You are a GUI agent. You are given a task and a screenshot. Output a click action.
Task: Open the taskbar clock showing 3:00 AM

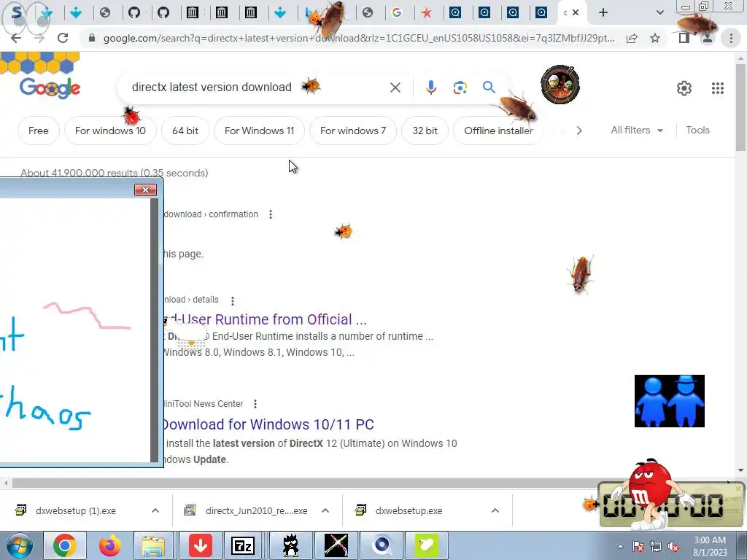tap(710, 546)
